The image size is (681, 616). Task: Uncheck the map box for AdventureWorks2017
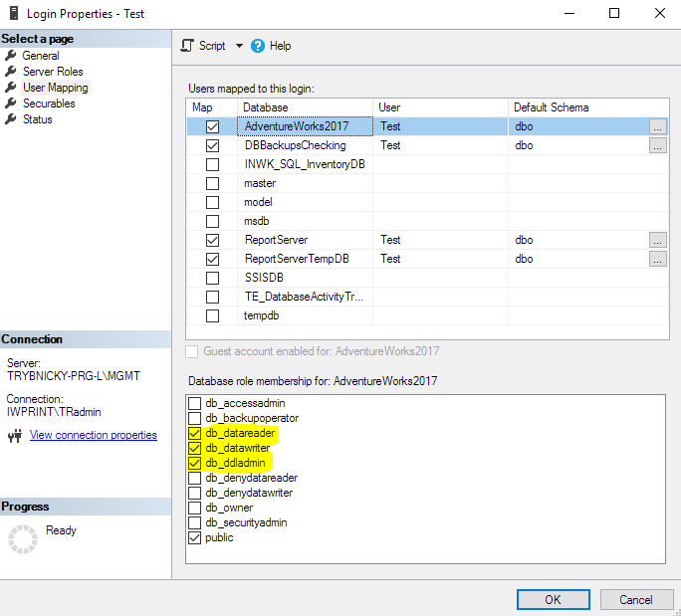[212, 126]
